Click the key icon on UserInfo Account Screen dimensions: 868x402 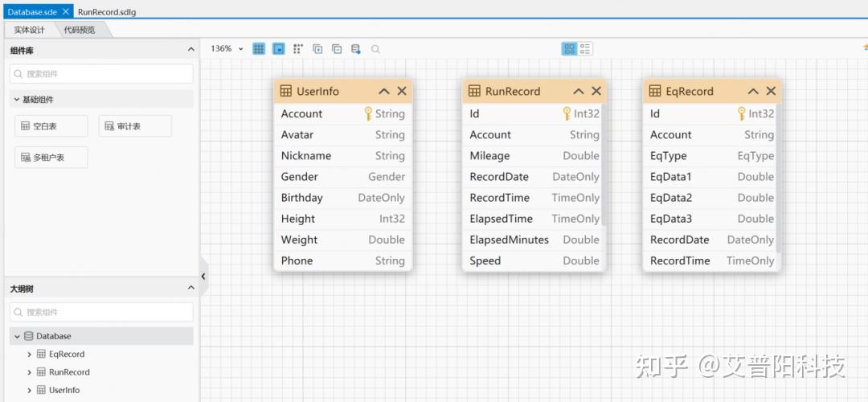[368, 114]
